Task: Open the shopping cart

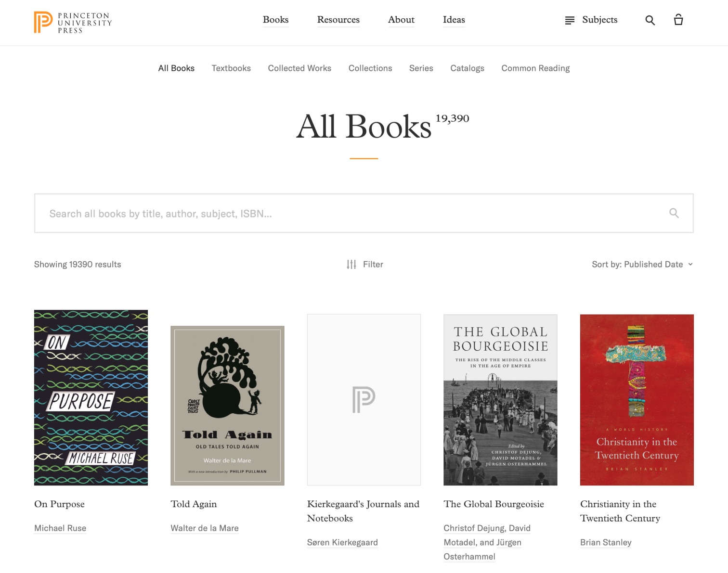Action: (678, 20)
